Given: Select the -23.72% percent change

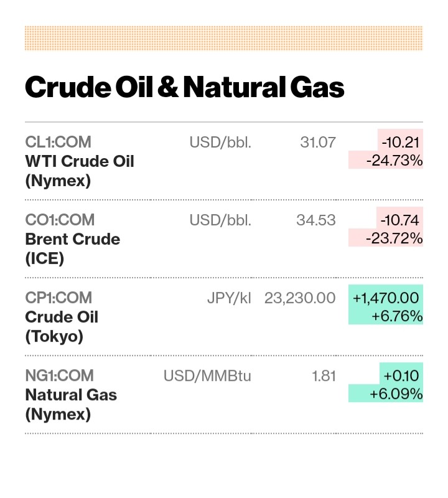Looking at the screenshot, I should [394, 238].
